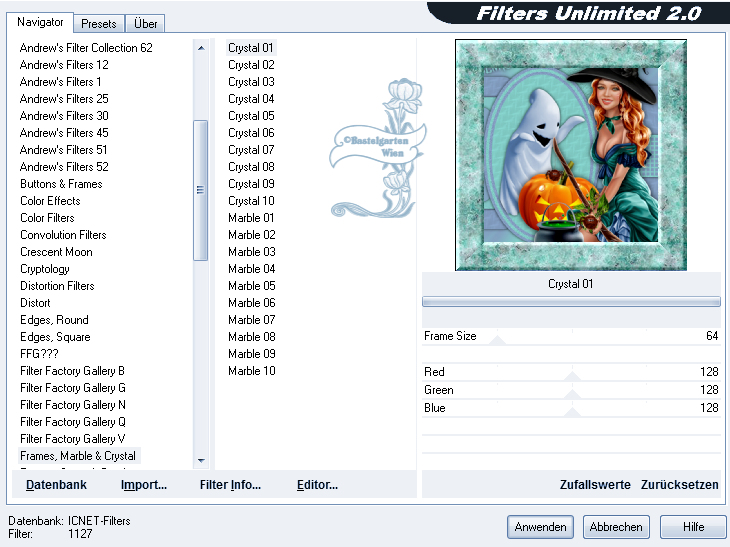Open Filter Info...
Image resolution: width=730 pixels, height=547 pixels.
(x=230, y=485)
